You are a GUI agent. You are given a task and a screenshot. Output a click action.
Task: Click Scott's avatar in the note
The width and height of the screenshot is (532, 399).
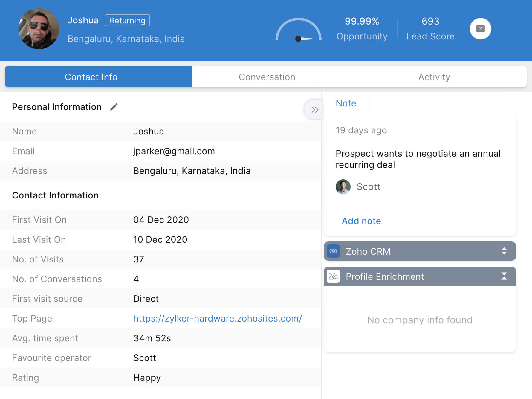[x=343, y=187]
